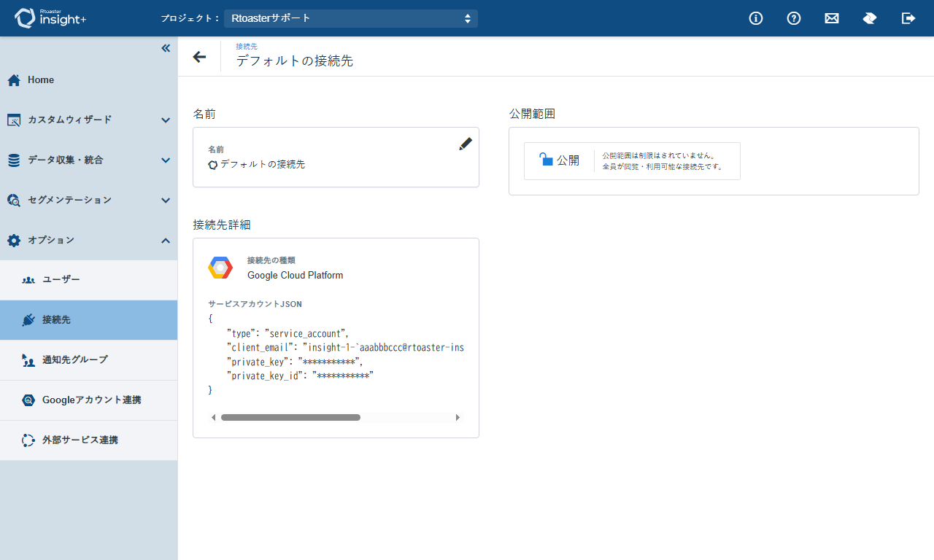This screenshot has width=934, height=560.
Task: Click the 公開範囲 section heading
Action: (532, 114)
